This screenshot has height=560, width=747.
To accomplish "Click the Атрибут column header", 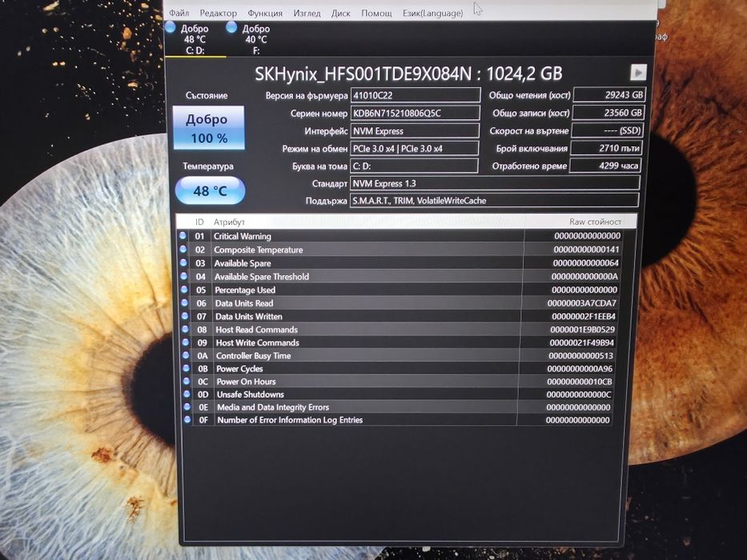I will (229, 222).
